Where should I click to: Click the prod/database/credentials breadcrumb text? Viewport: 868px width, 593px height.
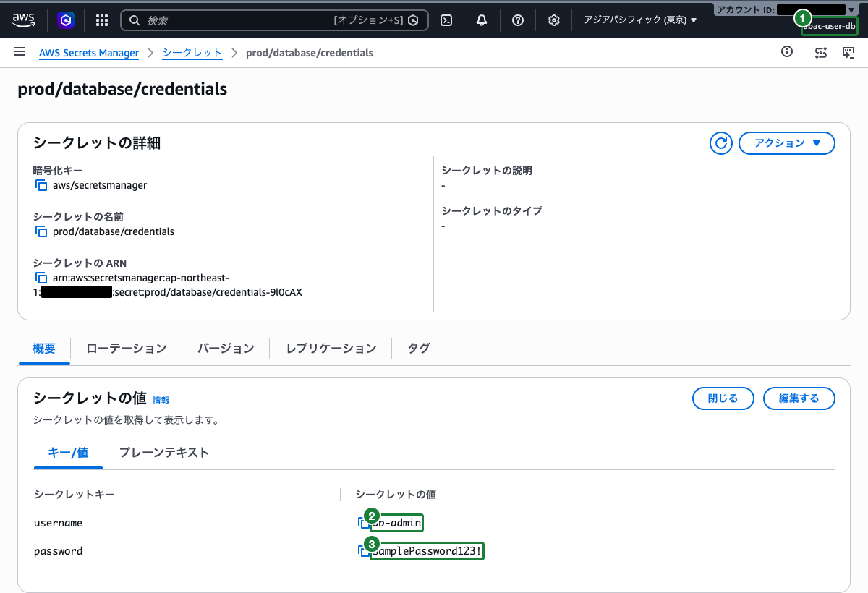pos(310,53)
